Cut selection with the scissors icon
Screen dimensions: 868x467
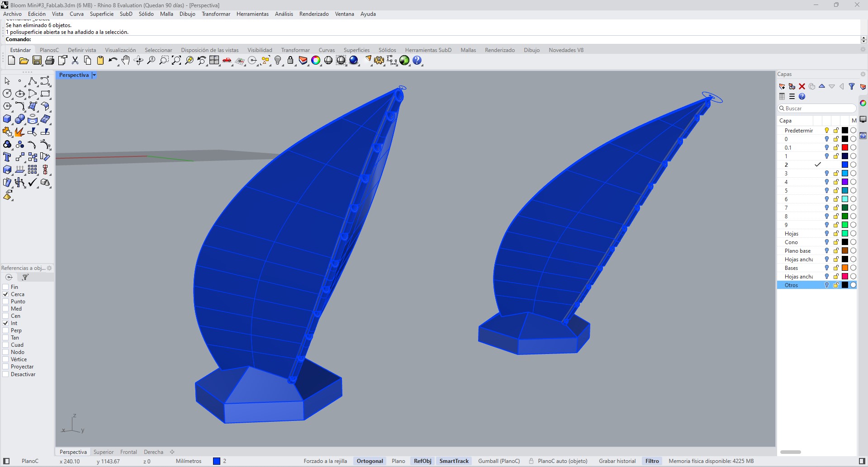(x=75, y=60)
